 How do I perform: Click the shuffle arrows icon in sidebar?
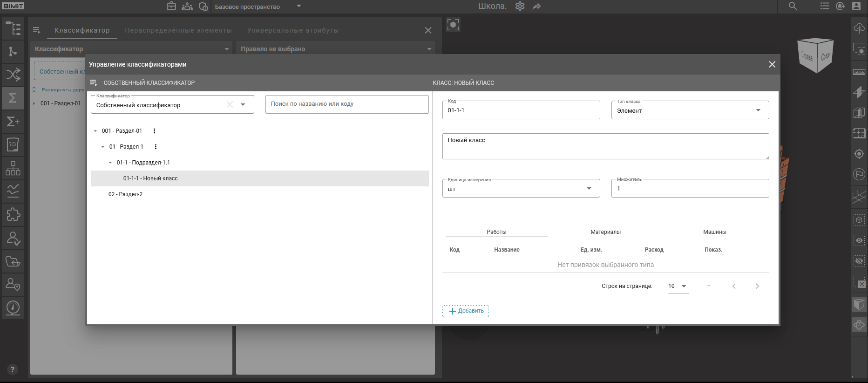[x=13, y=75]
